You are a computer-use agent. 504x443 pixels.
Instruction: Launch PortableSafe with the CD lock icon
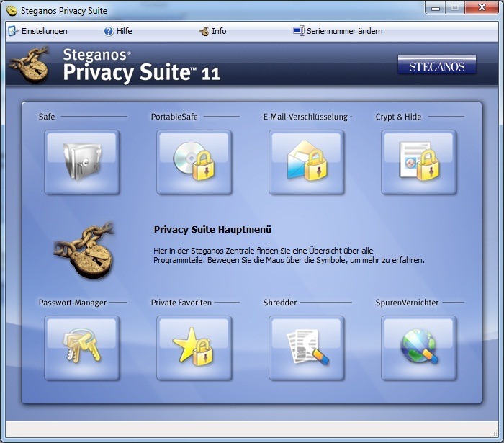[194, 162]
